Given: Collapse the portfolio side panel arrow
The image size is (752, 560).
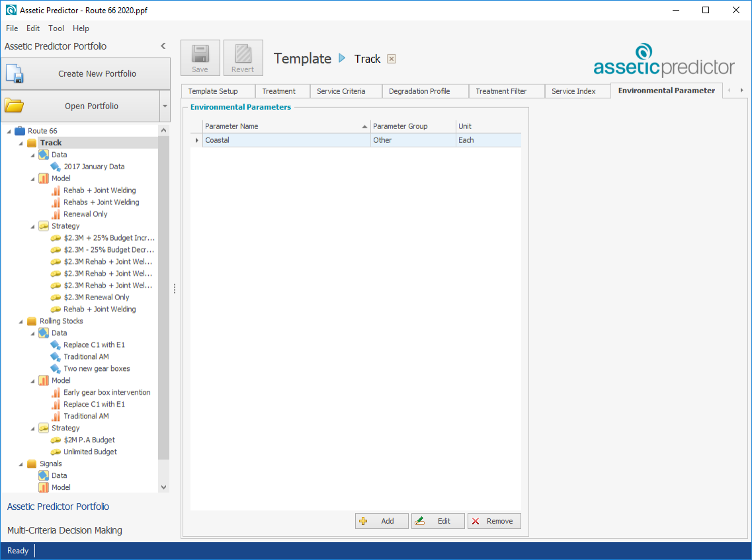Looking at the screenshot, I should click(163, 46).
